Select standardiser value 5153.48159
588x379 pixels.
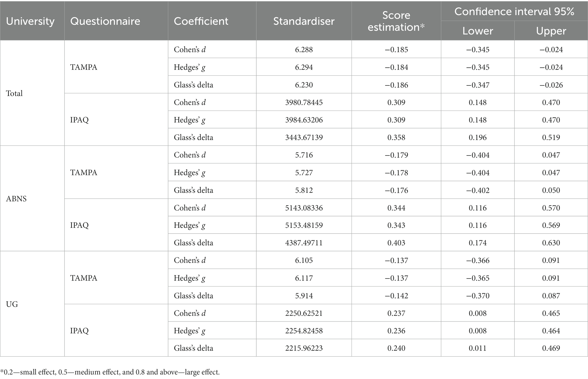pyautogui.click(x=304, y=225)
